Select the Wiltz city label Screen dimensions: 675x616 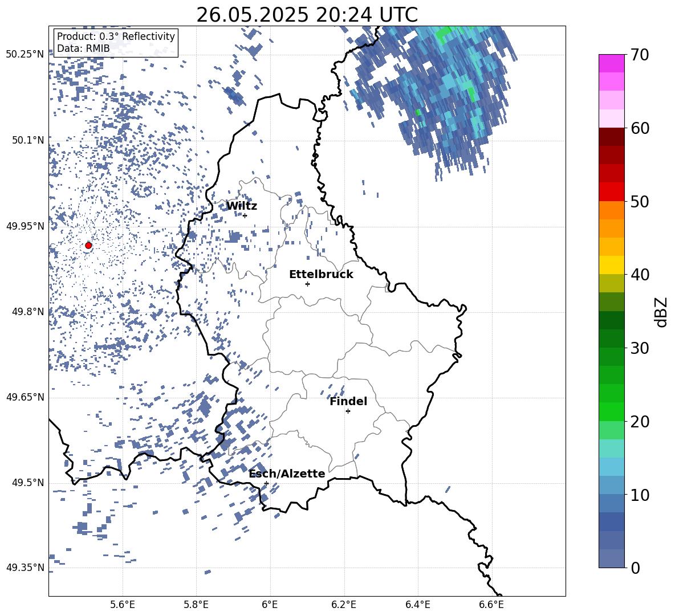(x=242, y=206)
